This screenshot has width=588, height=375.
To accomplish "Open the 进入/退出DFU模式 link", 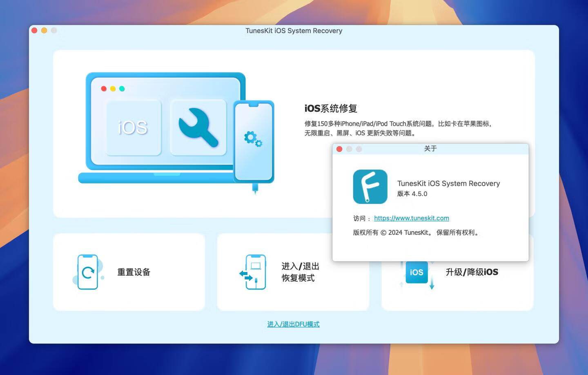I will coord(293,324).
